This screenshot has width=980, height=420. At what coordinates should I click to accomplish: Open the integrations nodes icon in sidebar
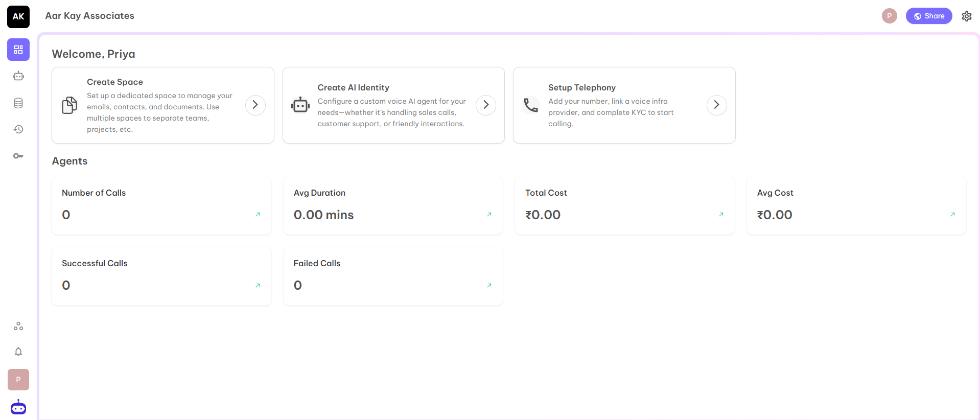(x=18, y=326)
